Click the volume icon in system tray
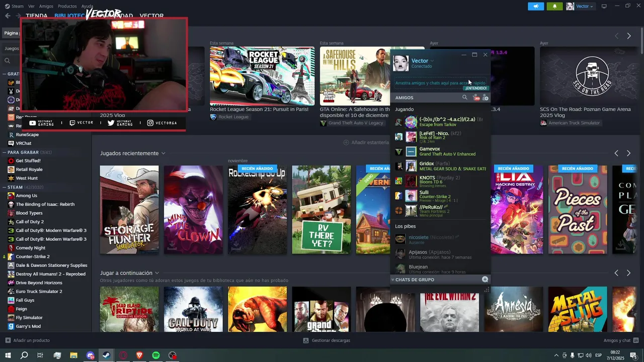Image resolution: width=644 pixels, height=362 pixels. pos(588,355)
